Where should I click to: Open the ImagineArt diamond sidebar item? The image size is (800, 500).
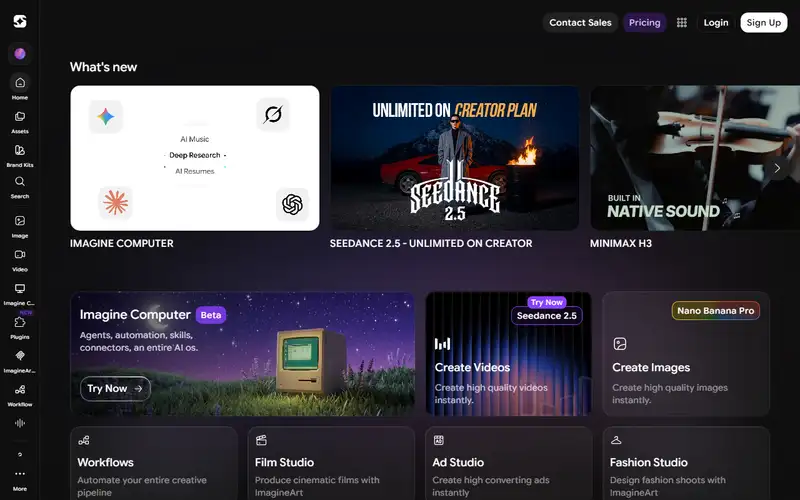coord(20,362)
